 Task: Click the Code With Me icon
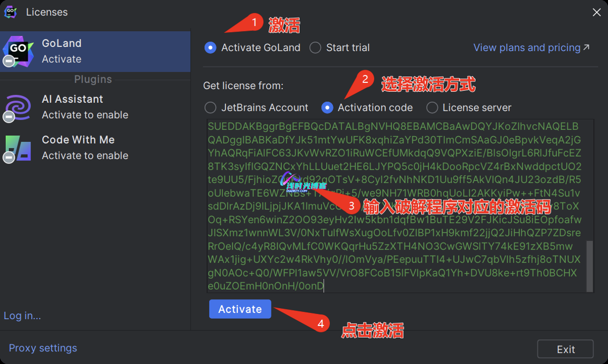point(18,148)
